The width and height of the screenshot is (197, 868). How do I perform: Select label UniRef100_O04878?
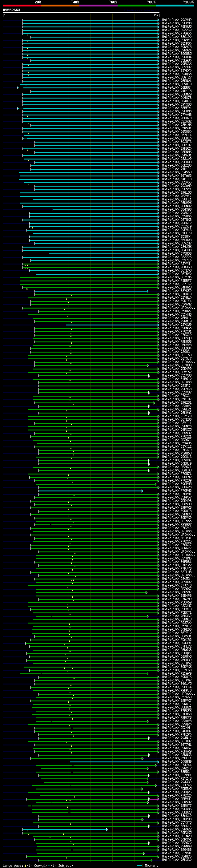click(177, 98)
